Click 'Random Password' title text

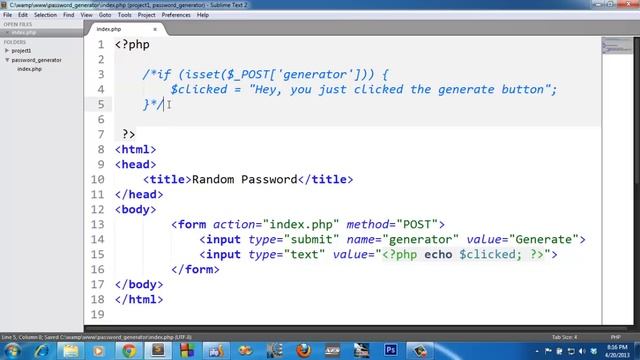coord(244,180)
